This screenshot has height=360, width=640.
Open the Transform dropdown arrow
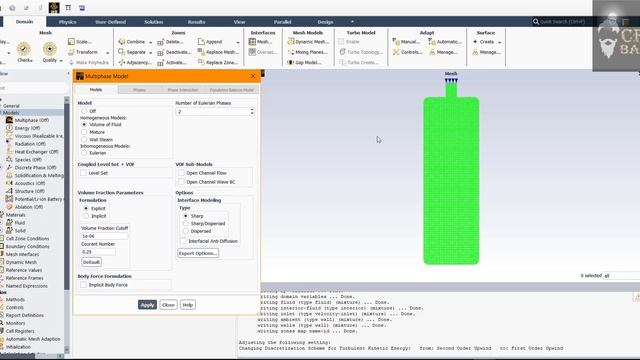coord(107,53)
